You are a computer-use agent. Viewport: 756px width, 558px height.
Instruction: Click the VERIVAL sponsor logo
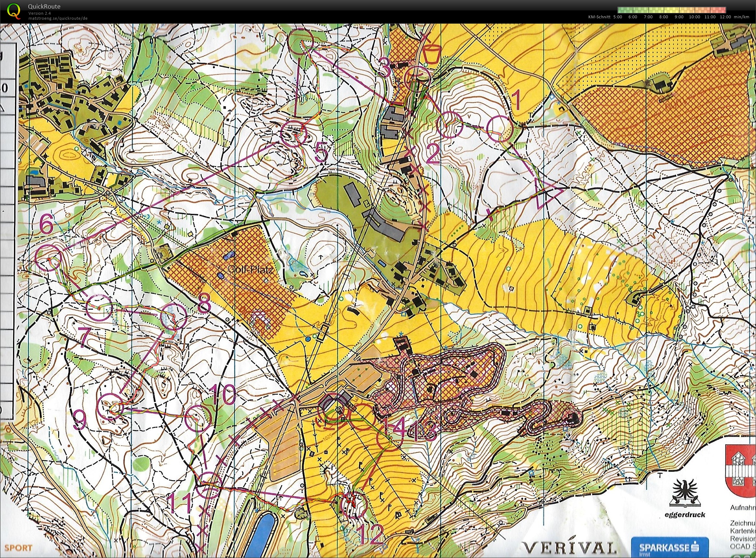pos(569,548)
